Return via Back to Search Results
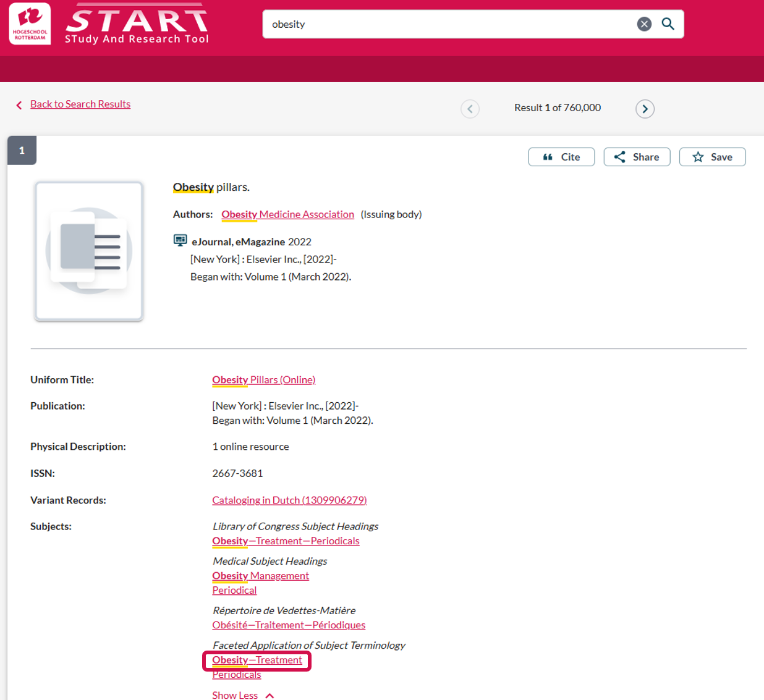The image size is (764, 700). 80,104
